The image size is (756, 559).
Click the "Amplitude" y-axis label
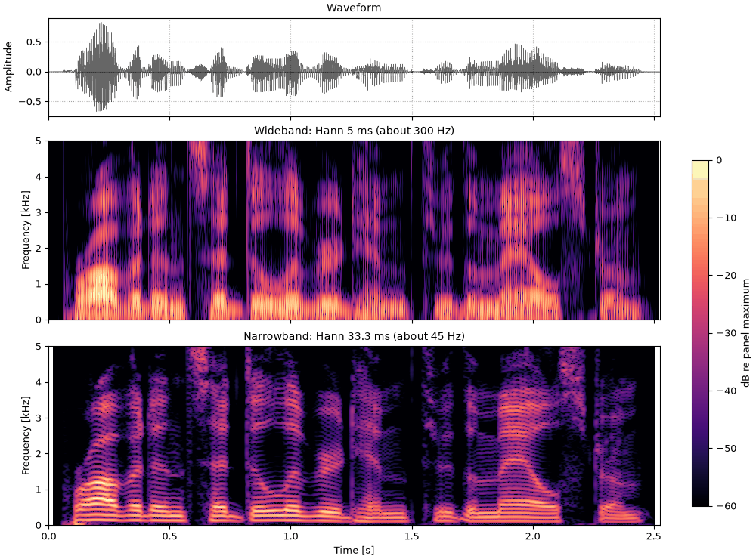click(8, 67)
